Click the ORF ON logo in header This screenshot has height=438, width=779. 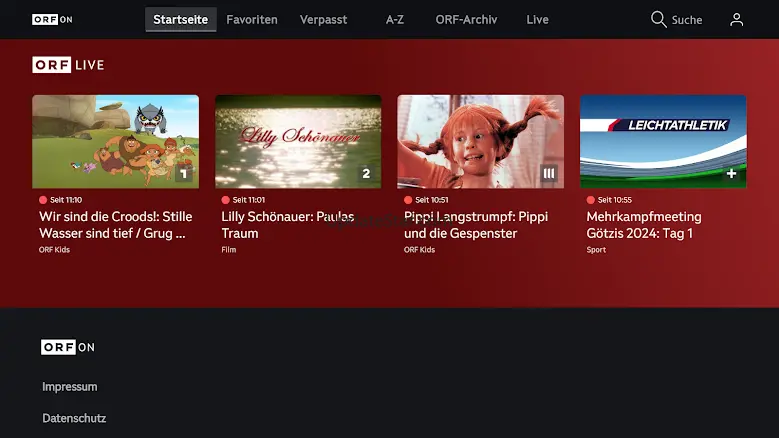(x=52, y=19)
